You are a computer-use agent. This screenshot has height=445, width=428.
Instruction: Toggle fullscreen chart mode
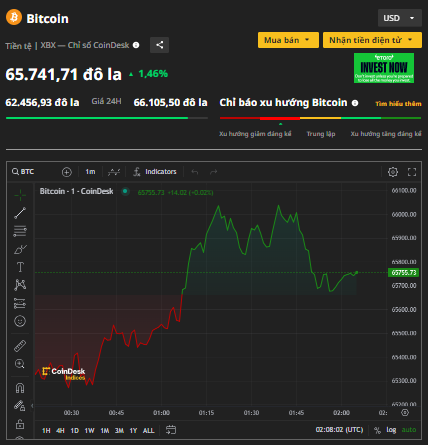(x=412, y=172)
